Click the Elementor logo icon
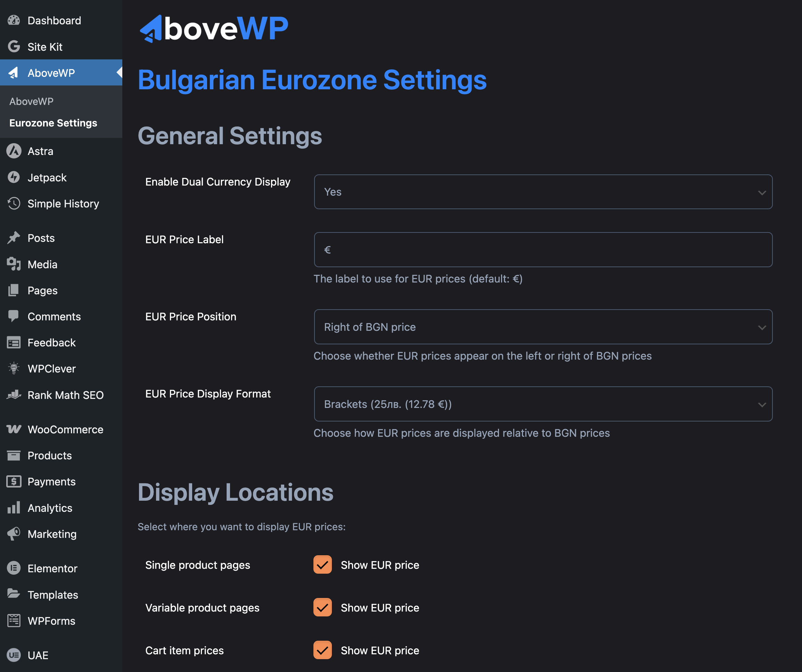This screenshot has width=802, height=672. (x=14, y=568)
